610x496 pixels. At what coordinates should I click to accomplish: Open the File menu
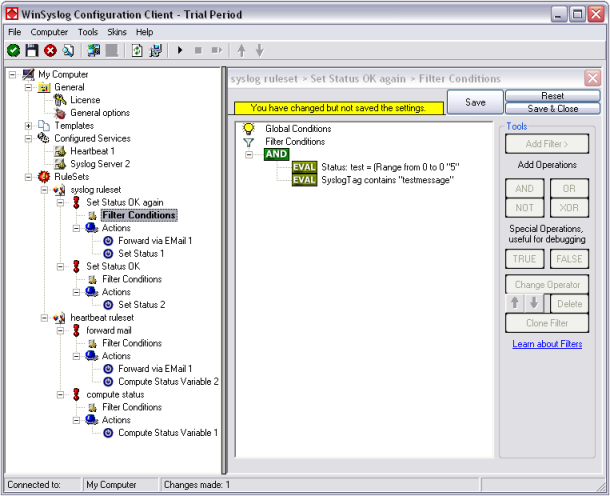[15, 32]
